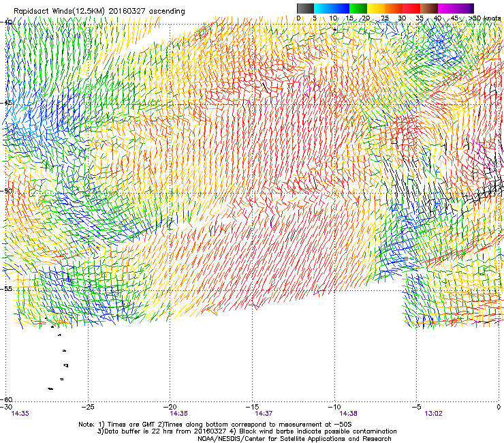Click the '14:36' measurement time label
Image resolution: width=504 pixels, height=443 pixels.
click(179, 414)
